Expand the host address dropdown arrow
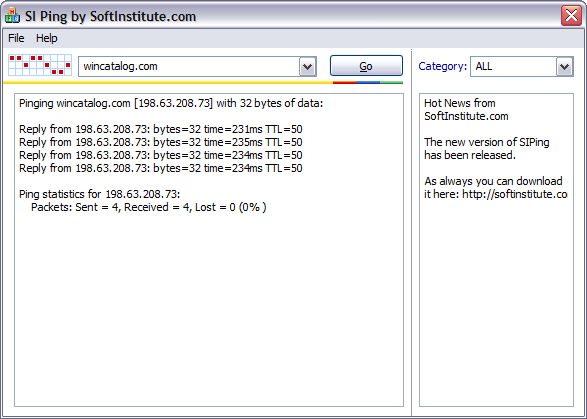 coord(308,67)
